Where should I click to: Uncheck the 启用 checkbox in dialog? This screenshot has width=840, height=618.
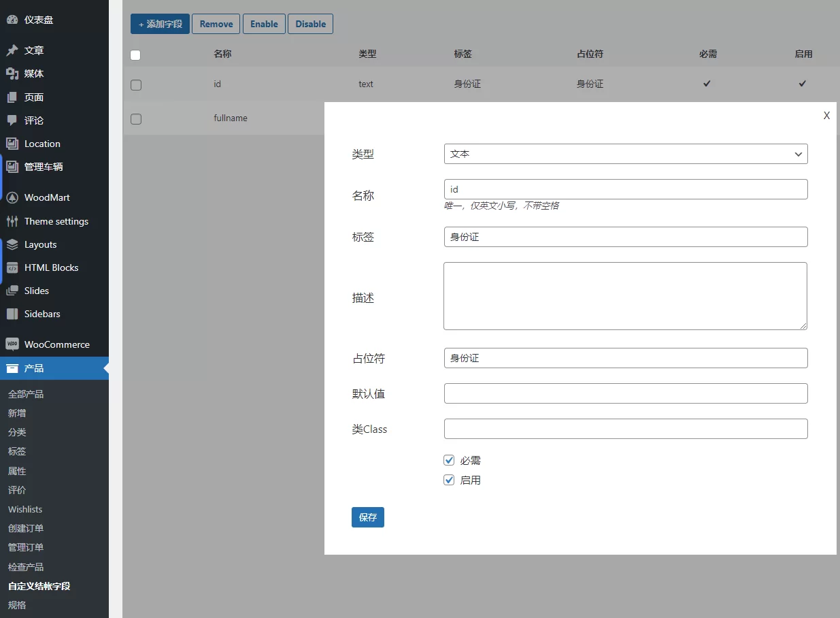click(x=449, y=480)
